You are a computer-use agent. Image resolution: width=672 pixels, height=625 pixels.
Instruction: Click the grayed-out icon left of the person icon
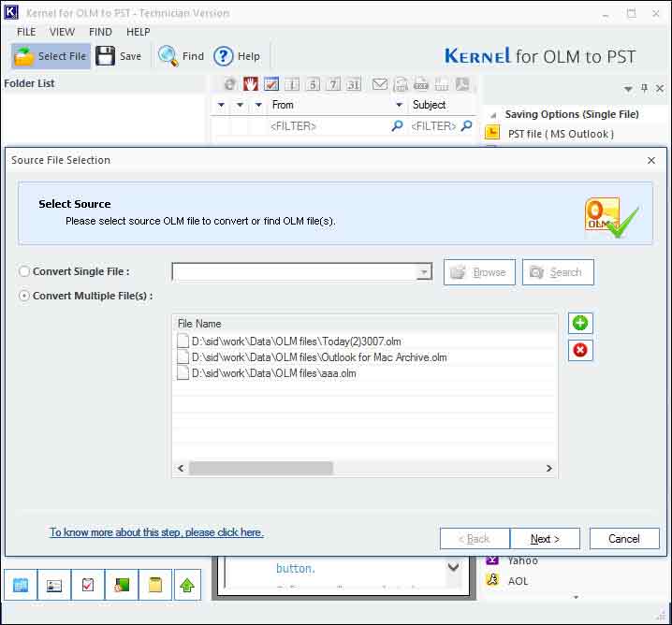(442, 84)
